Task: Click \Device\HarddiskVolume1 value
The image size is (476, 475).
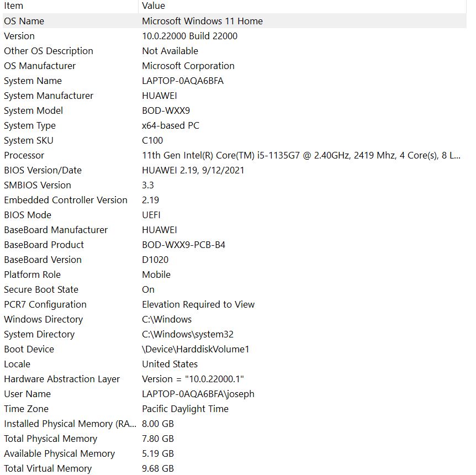Action: (x=195, y=349)
